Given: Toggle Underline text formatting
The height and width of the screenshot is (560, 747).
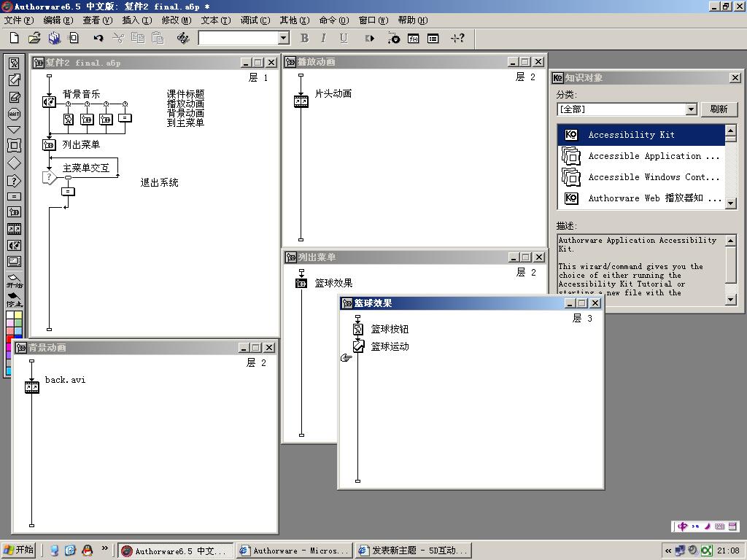Looking at the screenshot, I should pos(344,39).
